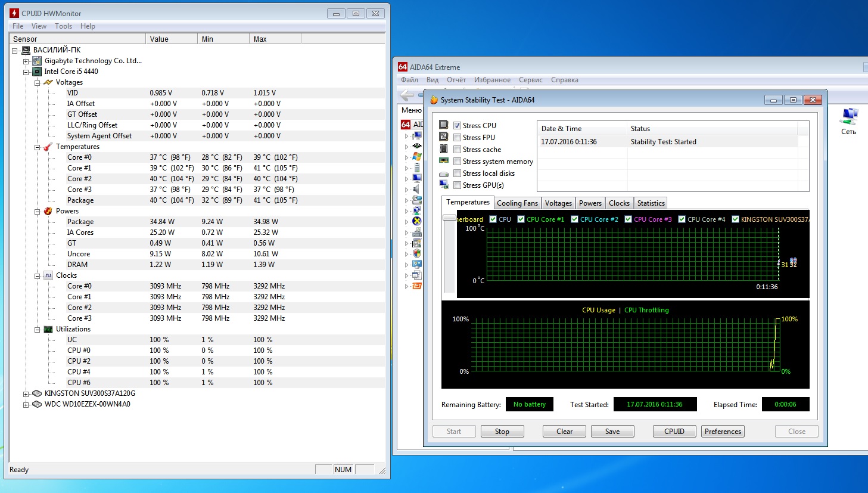Open the Tools menu in HWMonitor
Image resolution: width=868 pixels, height=493 pixels.
tap(63, 26)
